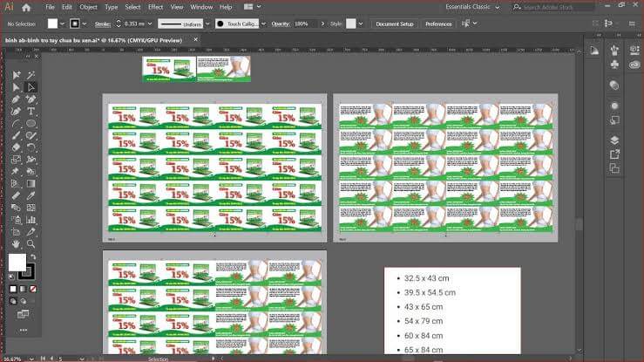Select the Arc tool
This screenshot has width=644, height=362.
(16, 123)
